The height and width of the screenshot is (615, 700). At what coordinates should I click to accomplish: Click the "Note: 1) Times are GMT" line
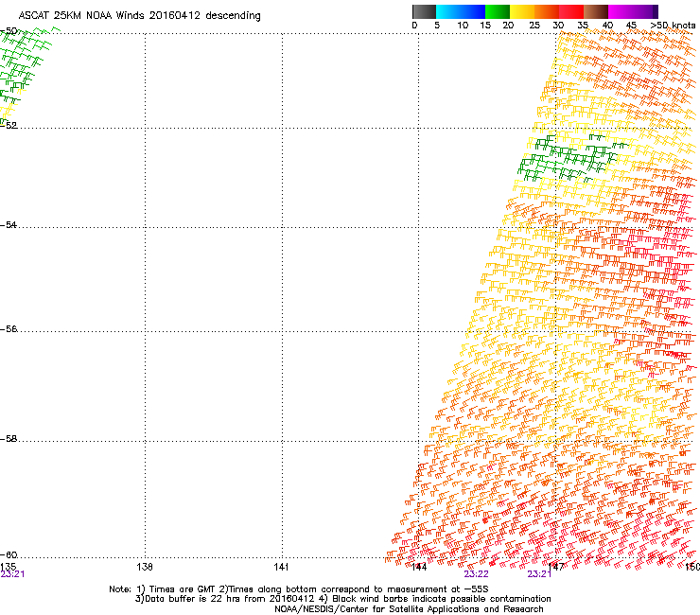click(299, 589)
